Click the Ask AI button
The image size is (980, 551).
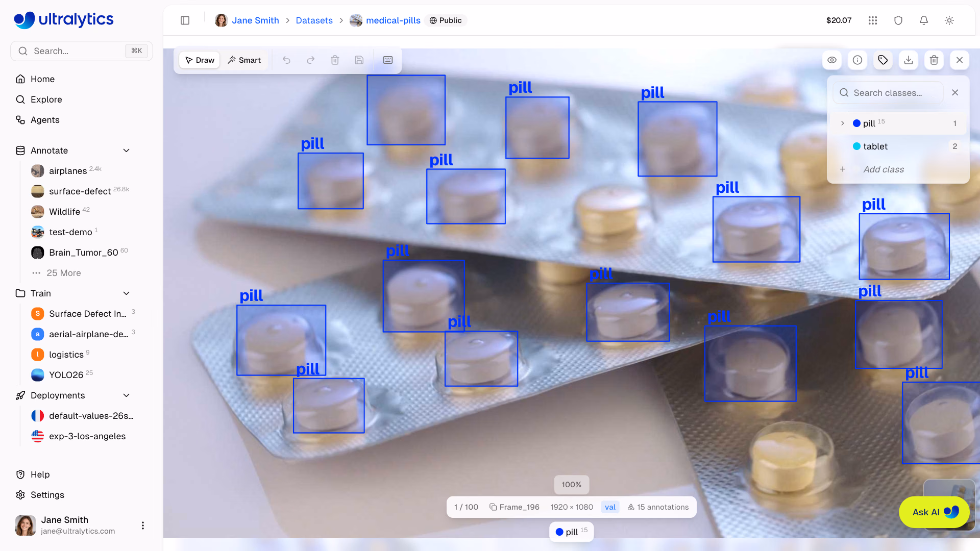pos(934,512)
